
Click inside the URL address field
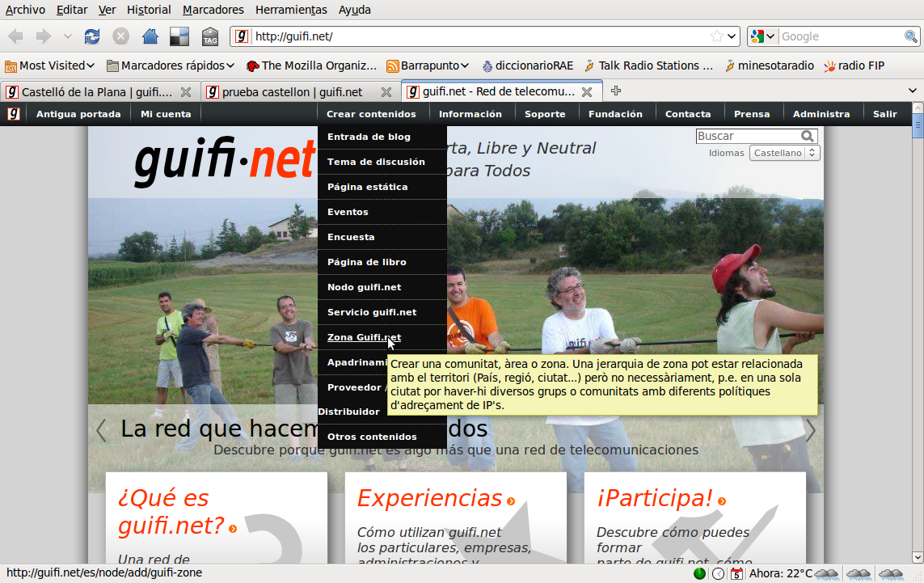point(477,36)
